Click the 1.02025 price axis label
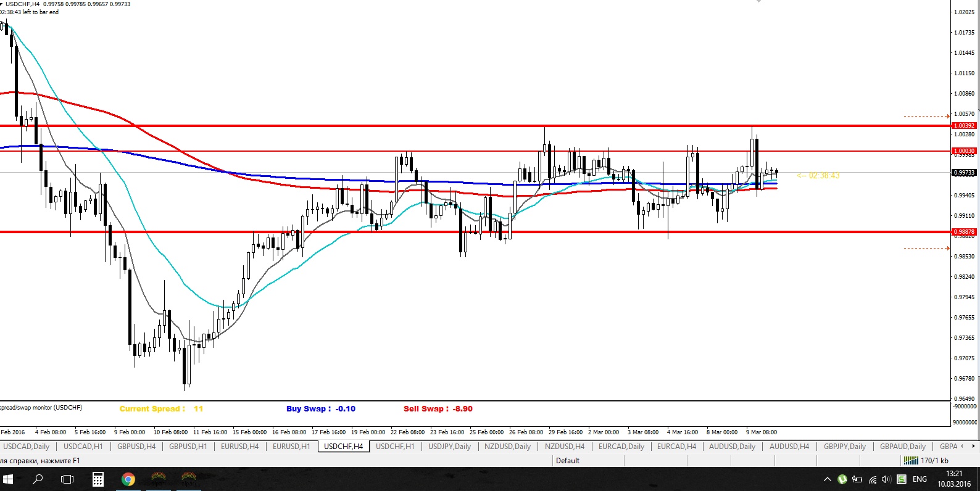Image resolution: width=980 pixels, height=491 pixels. pos(964,12)
